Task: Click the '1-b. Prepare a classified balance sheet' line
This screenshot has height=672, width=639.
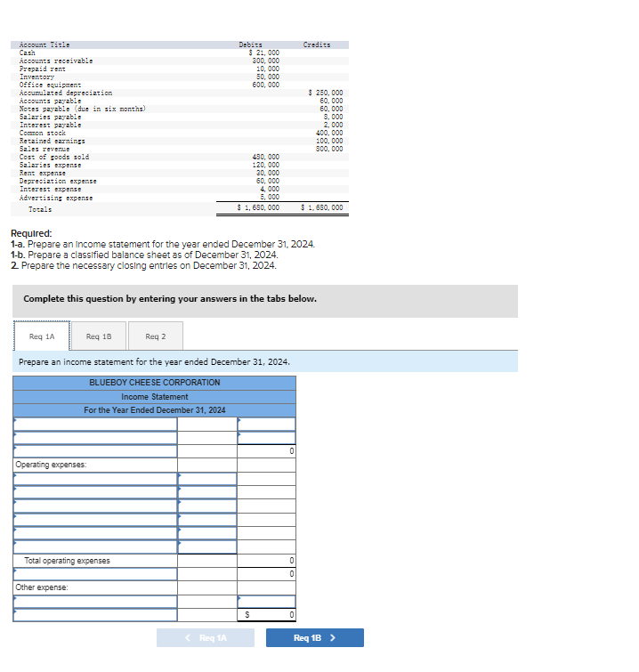Action: click(x=144, y=255)
